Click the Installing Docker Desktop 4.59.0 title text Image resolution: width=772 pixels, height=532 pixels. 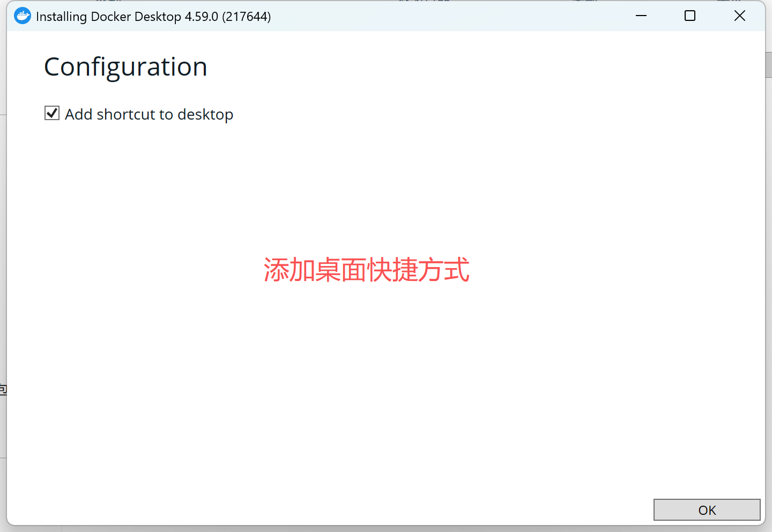(x=153, y=17)
